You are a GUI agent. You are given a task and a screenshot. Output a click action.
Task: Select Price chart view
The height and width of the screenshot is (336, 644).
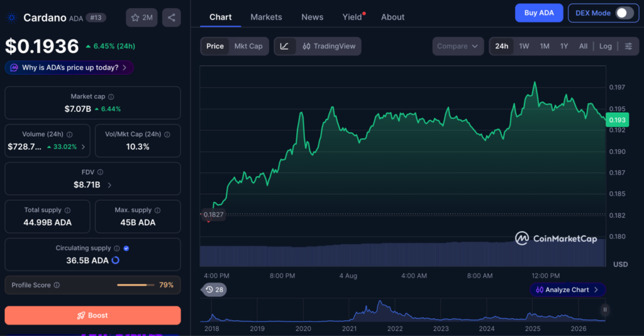(215, 46)
